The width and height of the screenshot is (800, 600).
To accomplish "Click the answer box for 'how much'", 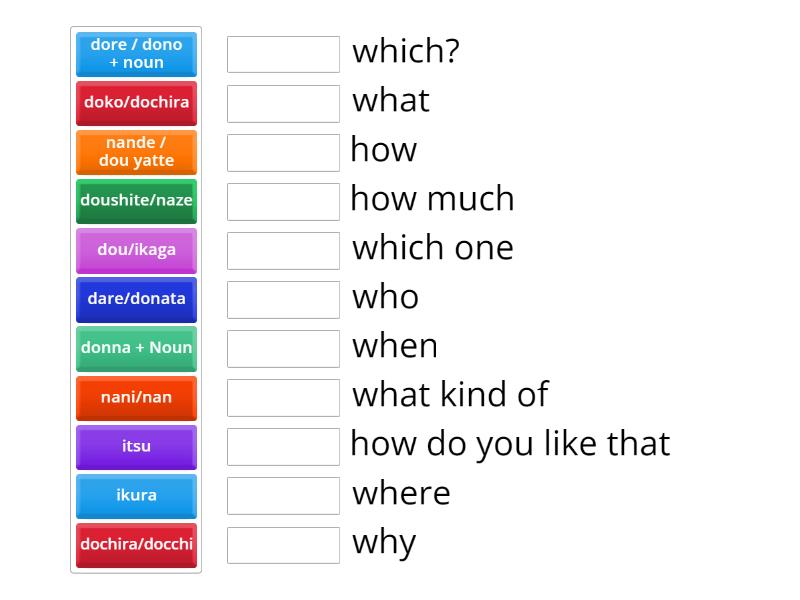I will (x=283, y=201).
